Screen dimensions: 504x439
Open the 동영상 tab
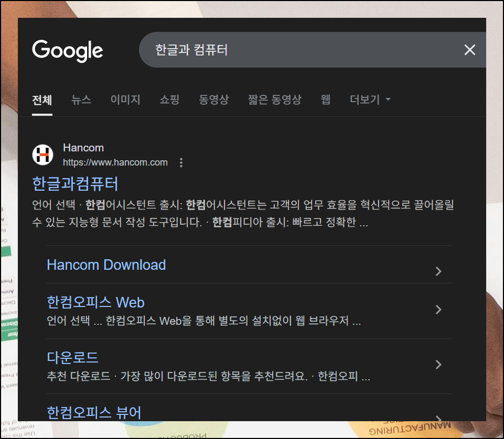(214, 100)
